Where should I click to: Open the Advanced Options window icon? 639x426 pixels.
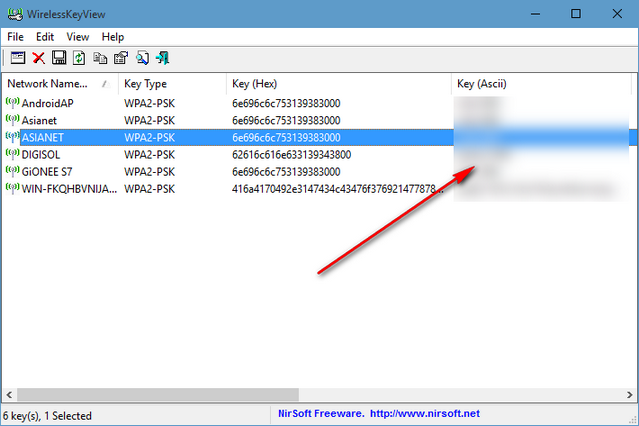click(x=18, y=58)
